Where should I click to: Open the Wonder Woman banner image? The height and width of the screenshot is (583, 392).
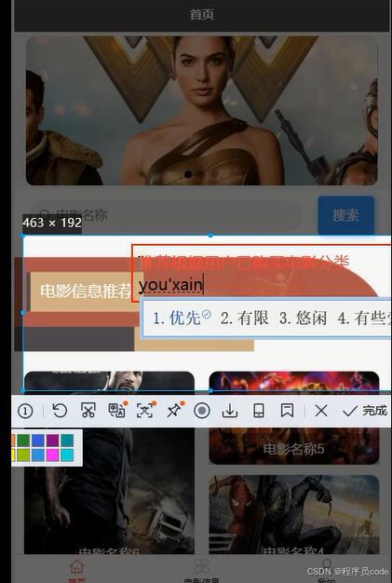tap(202, 111)
